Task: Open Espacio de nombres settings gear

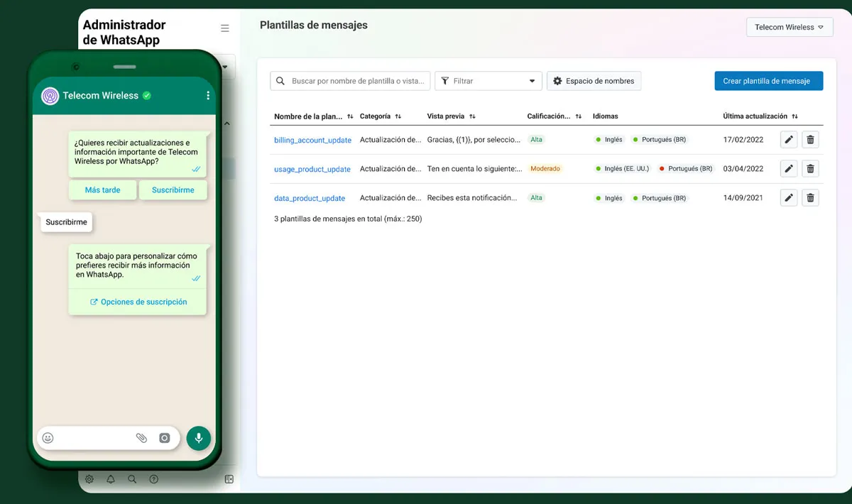Action: (x=558, y=80)
